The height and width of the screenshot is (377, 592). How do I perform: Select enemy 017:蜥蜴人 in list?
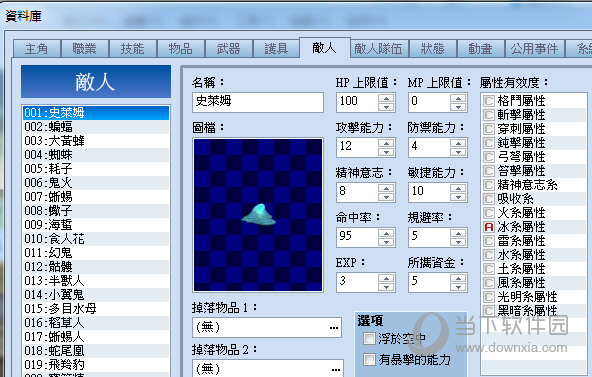96,336
